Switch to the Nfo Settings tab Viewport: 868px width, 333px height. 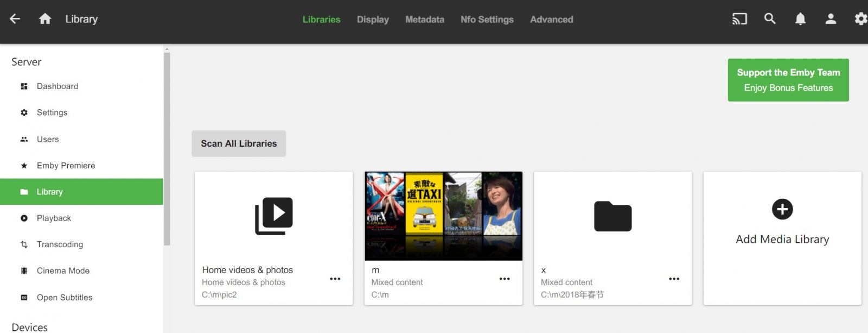pyautogui.click(x=487, y=20)
